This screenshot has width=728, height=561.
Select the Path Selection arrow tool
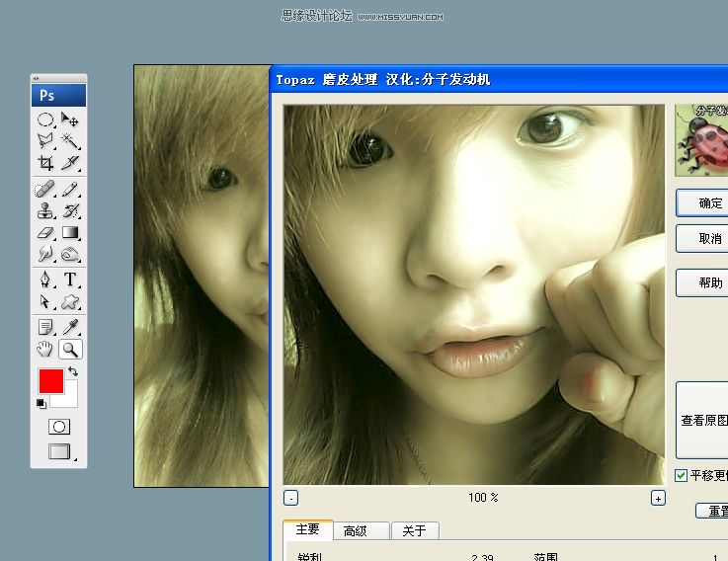pos(45,301)
